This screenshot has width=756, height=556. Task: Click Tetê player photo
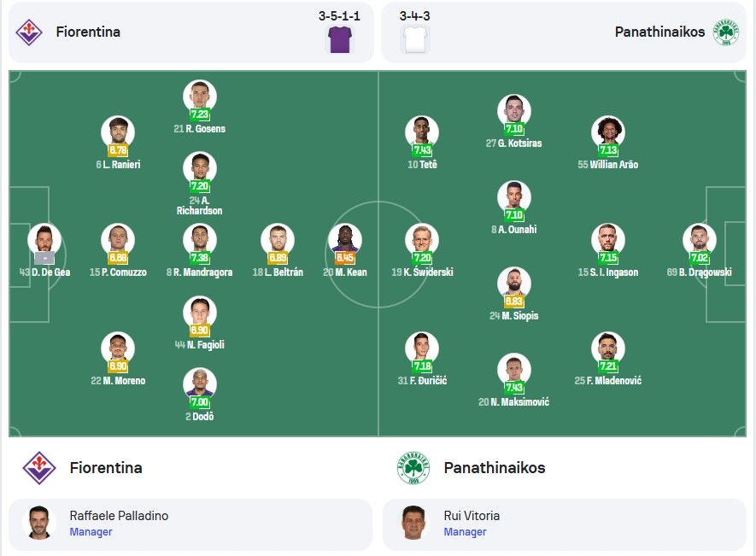[x=422, y=132]
